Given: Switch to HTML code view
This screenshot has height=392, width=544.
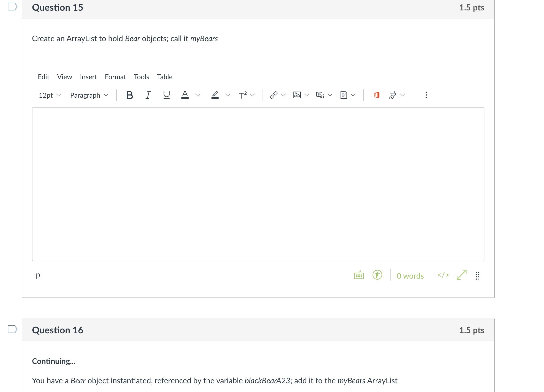Looking at the screenshot, I should click(443, 275).
